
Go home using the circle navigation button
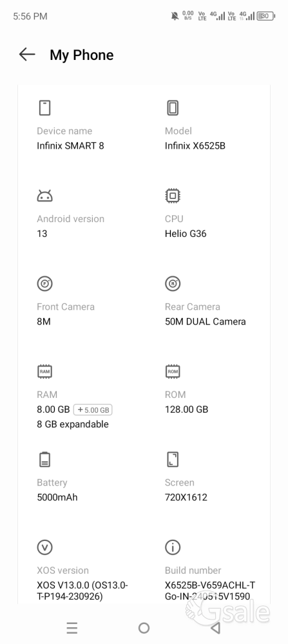click(x=144, y=627)
